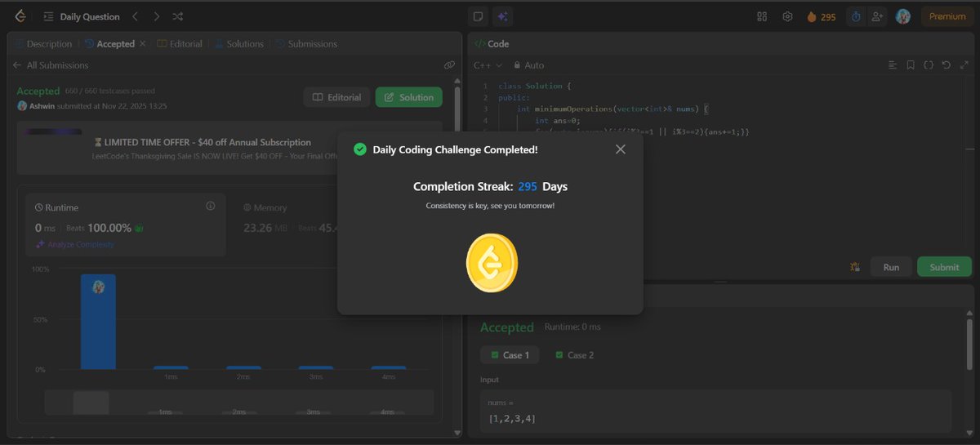Bookmark the code with bookmark icon
The height and width of the screenshot is (445, 980).
pos(911,65)
